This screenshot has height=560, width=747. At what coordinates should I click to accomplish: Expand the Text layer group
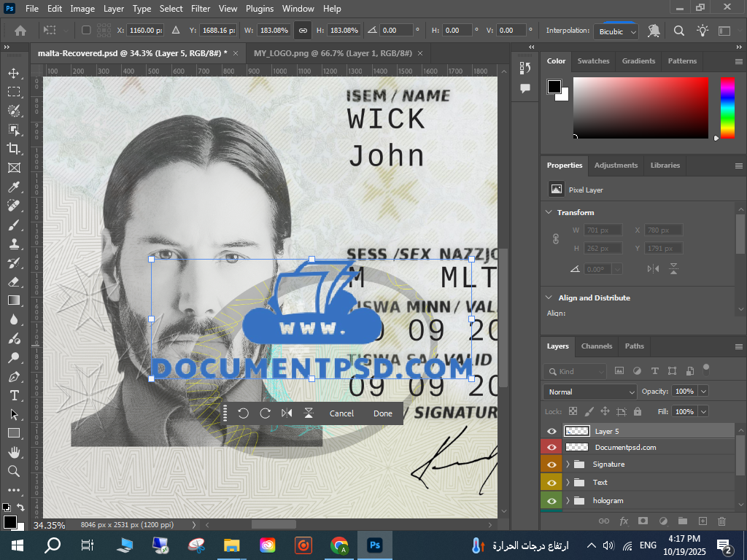[568, 483]
